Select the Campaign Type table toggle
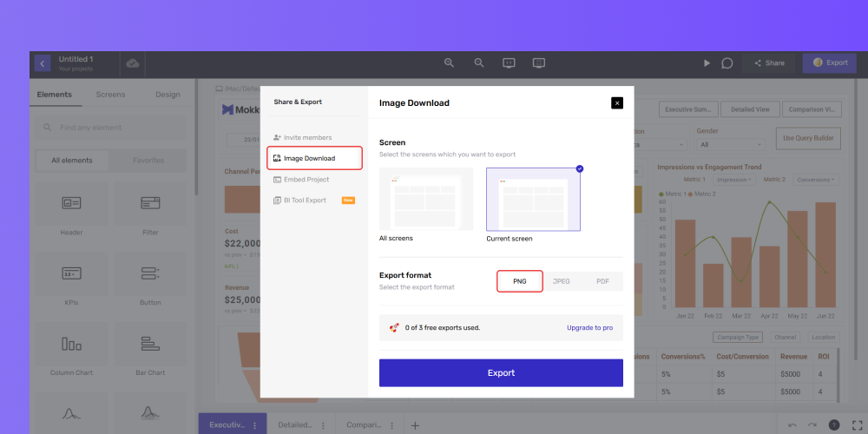This screenshot has width=868, height=434. click(738, 337)
